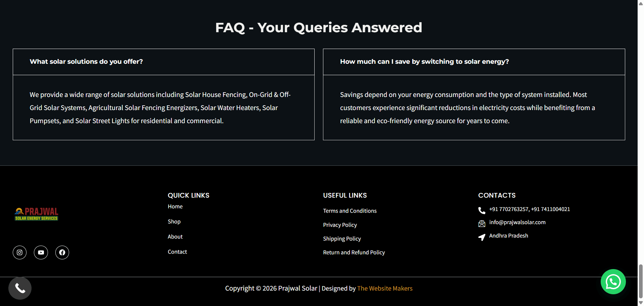Collapse the 'What solar solutions do you offer?' FAQ
This screenshot has width=644, height=306.
pyautogui.click(x=164, y=62)
